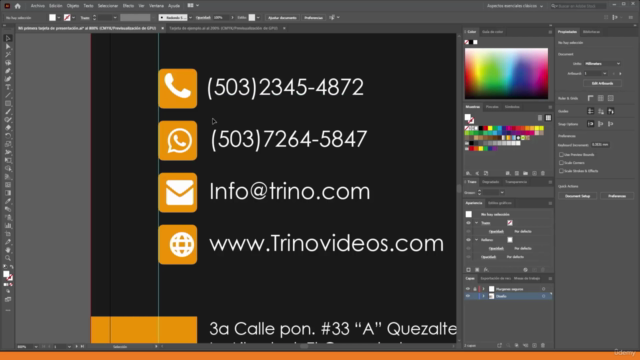640x360 pixels.
Task: Select the Eraser tool
Action: point(8,128)
